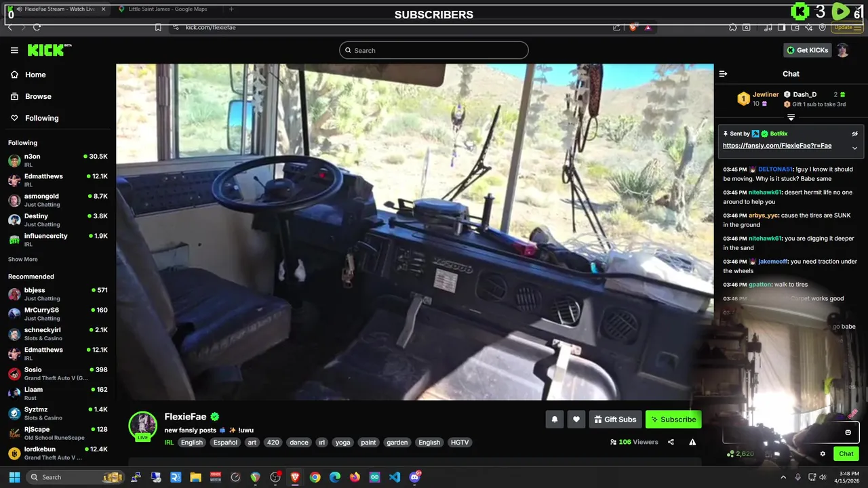This screenshot has width=868, height=488.
Task: Open RjScape recommended channel
Action: 58,432
